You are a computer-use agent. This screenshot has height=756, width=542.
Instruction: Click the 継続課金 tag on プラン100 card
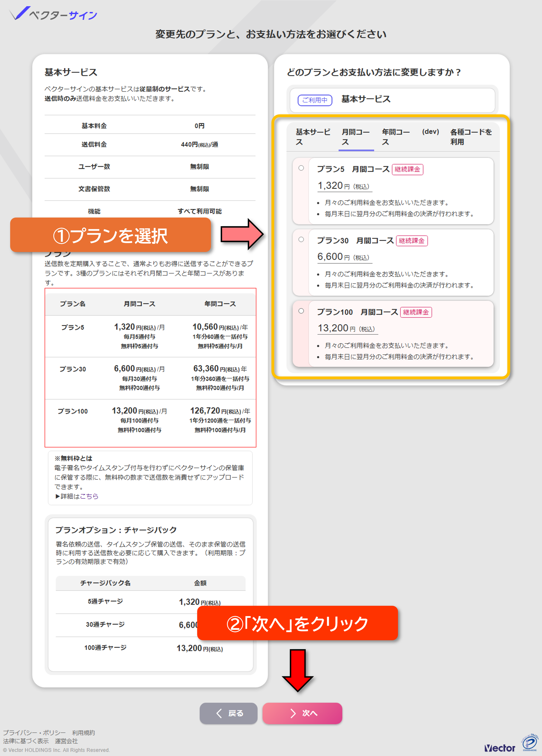(416, 312)
